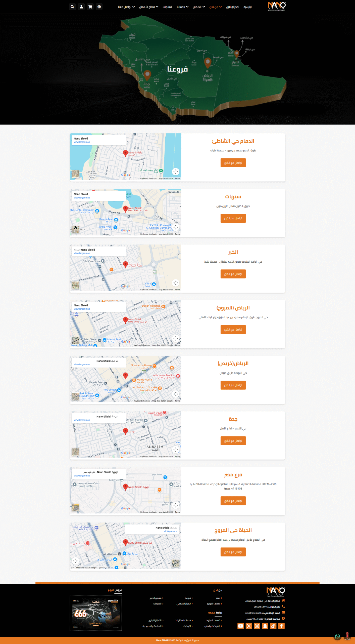The height and width of the screenshot is (644, 355).
Task: Open the X (Twitter) social icon
Action: click(x=249, y=626)
